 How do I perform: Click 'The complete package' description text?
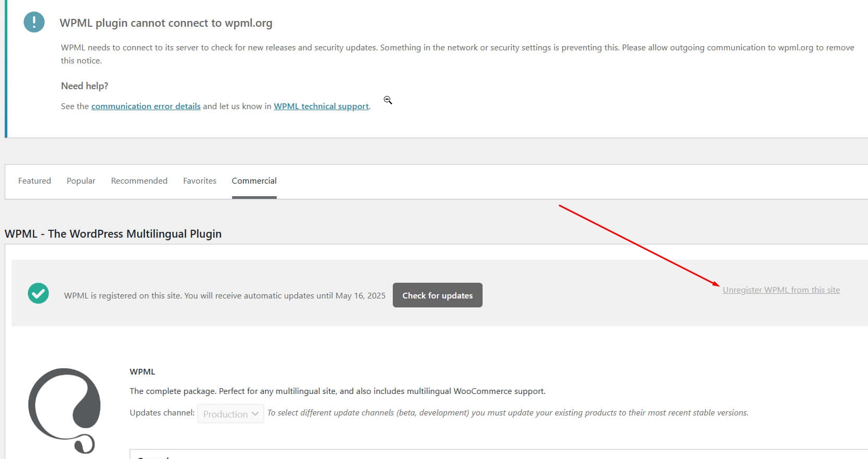pos(338,391)
